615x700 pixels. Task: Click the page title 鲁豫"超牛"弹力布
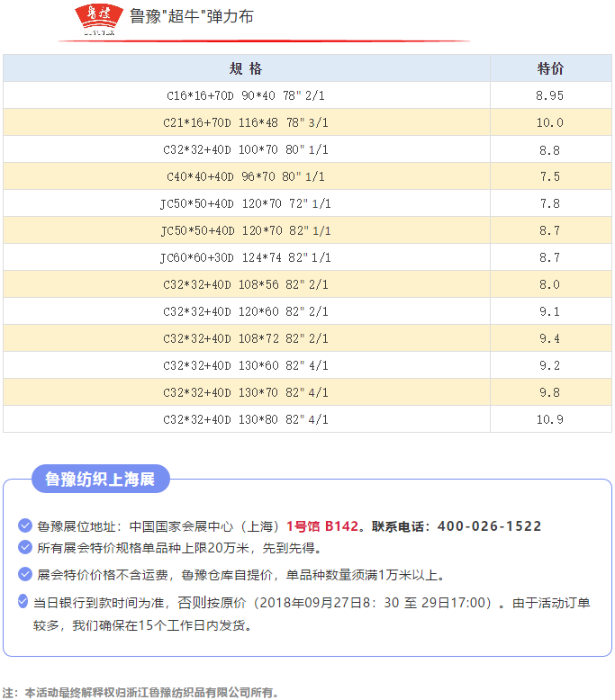(191, 17)
